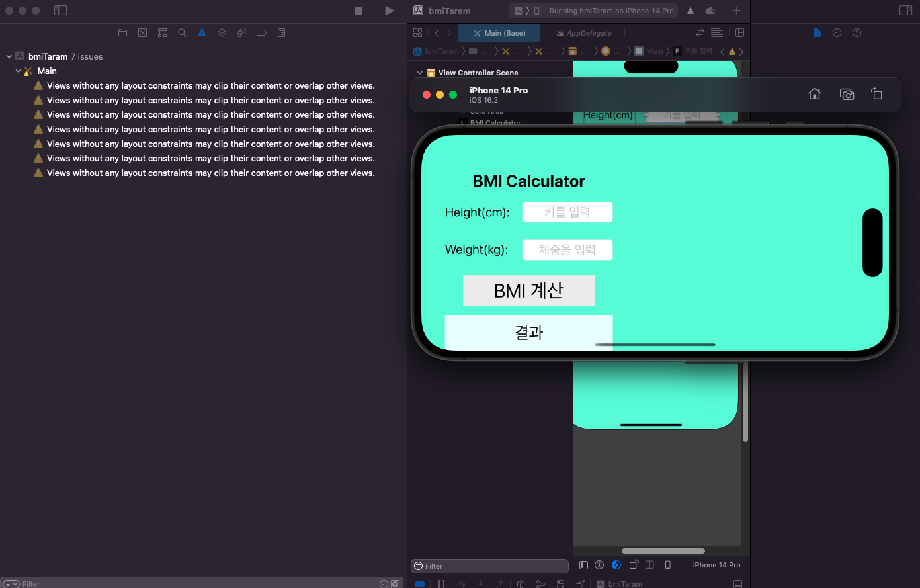Collapse the bmiTaram 7 issues group
Screen dimensions: 920x588
[x=9, y=56]
